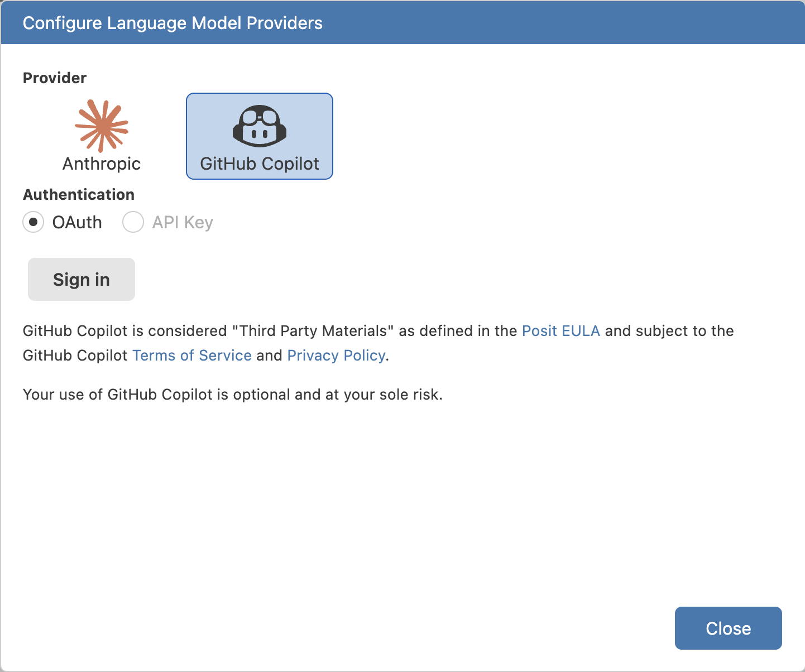View the Privacy Policy
Viewport: 805px width, 672px height.
(x=336, y=355)
